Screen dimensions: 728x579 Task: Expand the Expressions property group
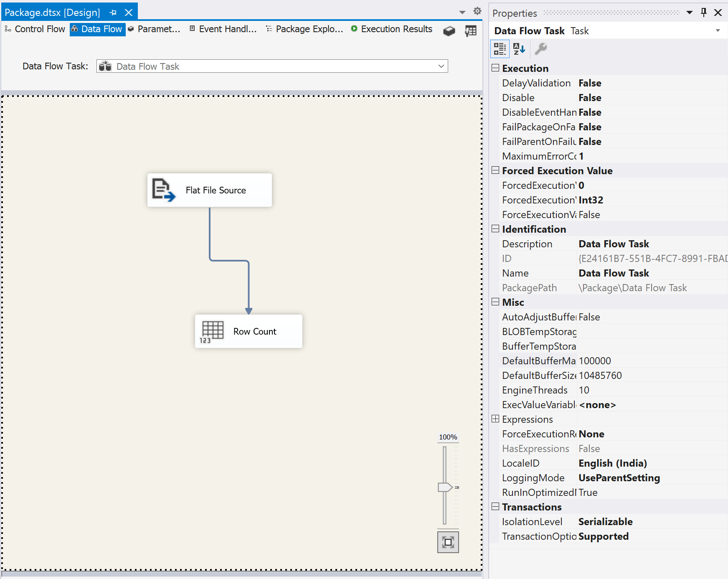tap(495, 419)
